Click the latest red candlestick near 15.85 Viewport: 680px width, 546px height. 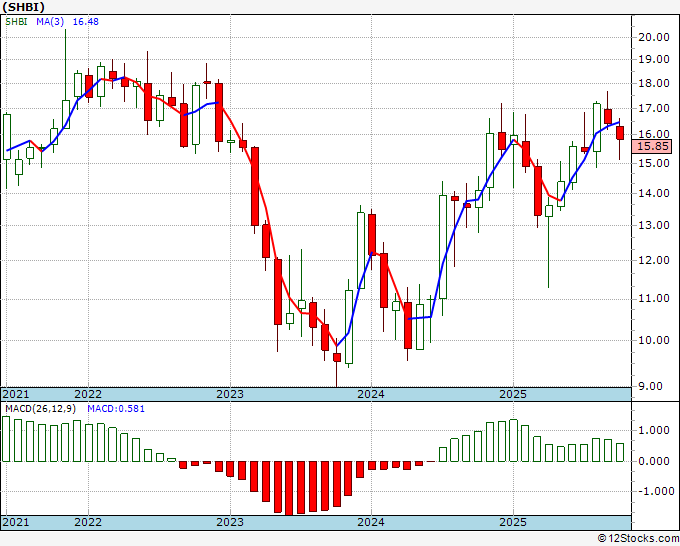[620, 133]
